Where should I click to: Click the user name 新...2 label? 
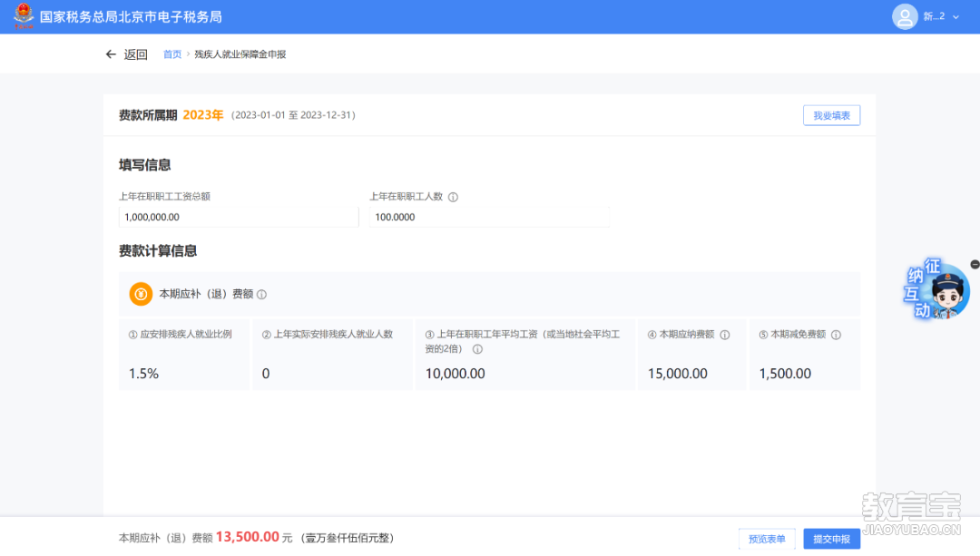click(934, 17)
